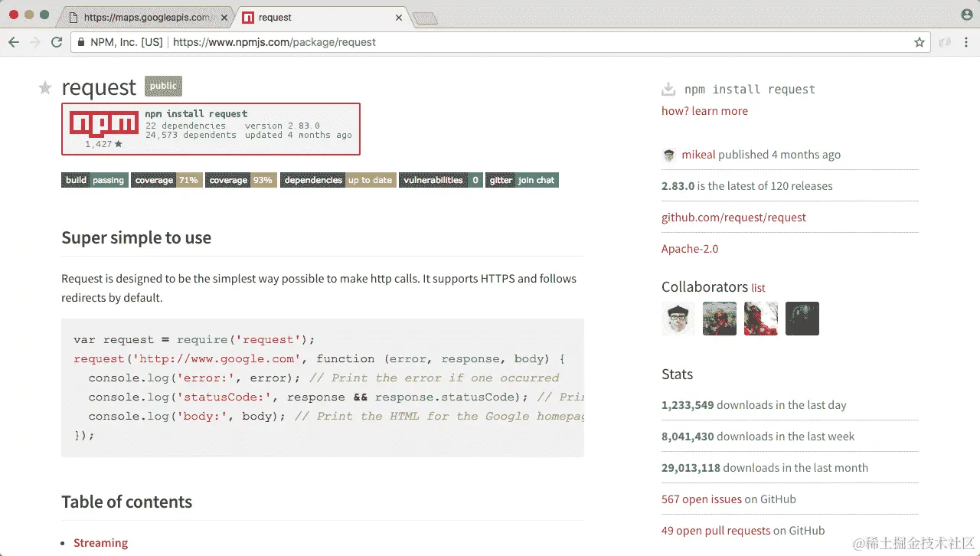Click the browser forward arrow
Viewport: 980px width, 556px height.
pyautogui.click(x=34, y=42)
